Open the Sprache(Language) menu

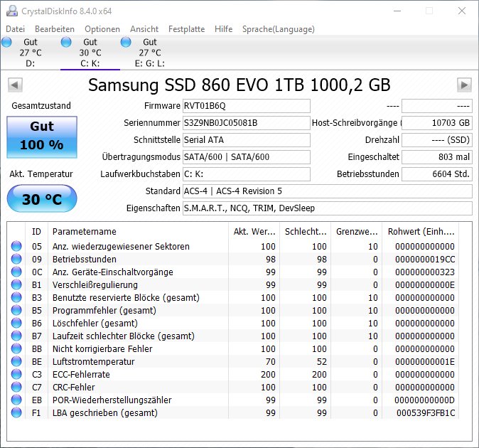tap(279, 29)
